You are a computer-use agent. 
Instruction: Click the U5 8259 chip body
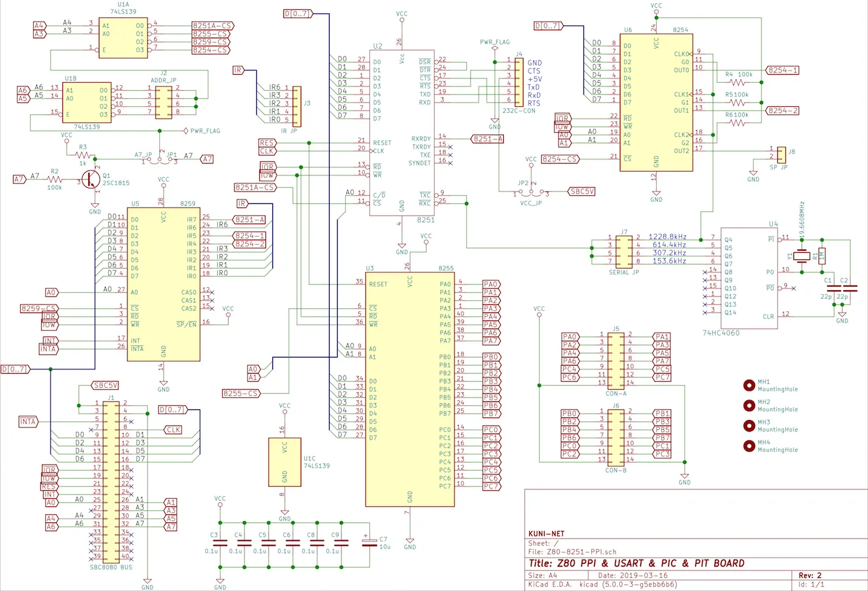[164, 284]
